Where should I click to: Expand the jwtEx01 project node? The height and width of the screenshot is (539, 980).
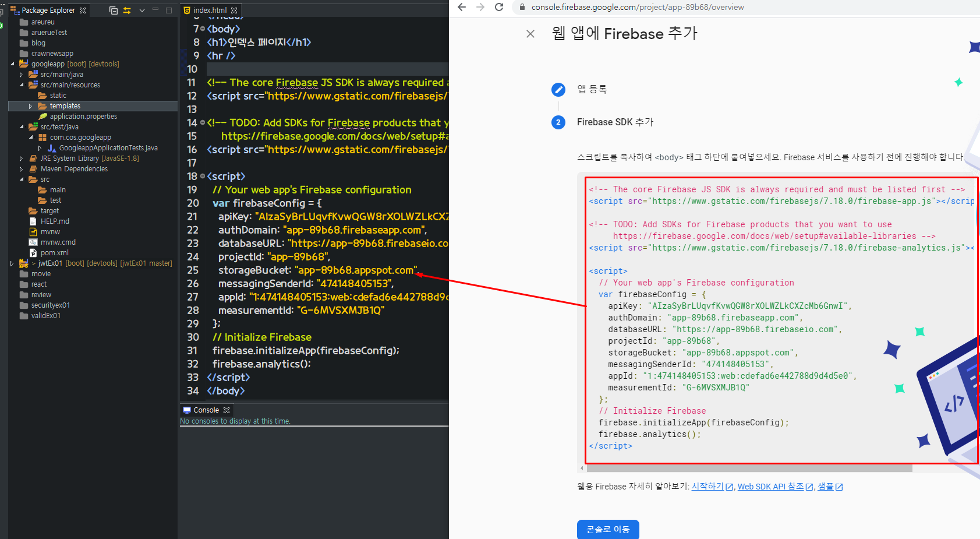point(12,263)
